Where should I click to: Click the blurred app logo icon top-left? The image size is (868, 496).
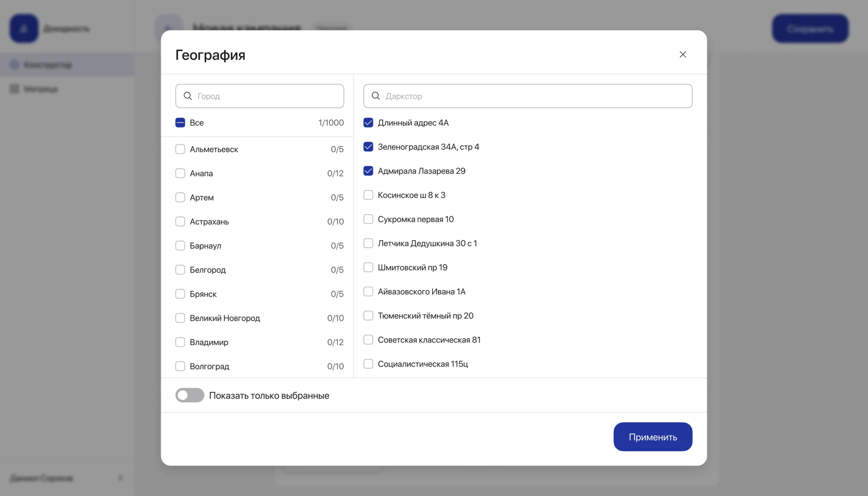(x=24, y=28)
